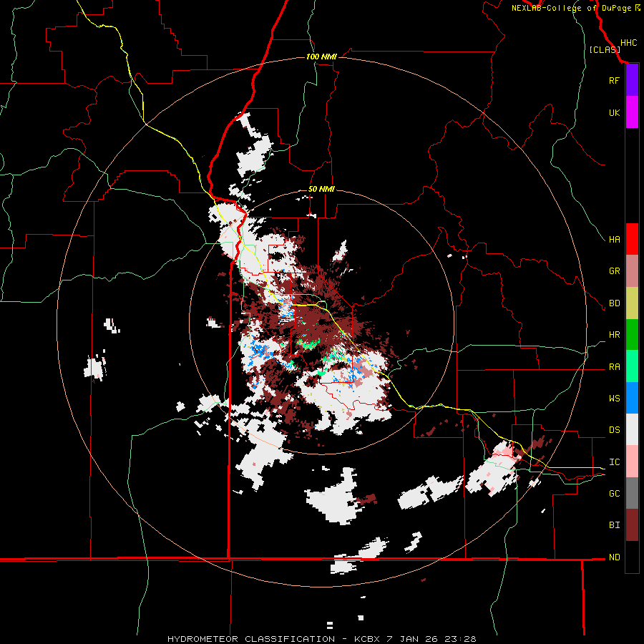Click the ND legend label
This screenshot has height=644, width=644.
tap(614, 557)
